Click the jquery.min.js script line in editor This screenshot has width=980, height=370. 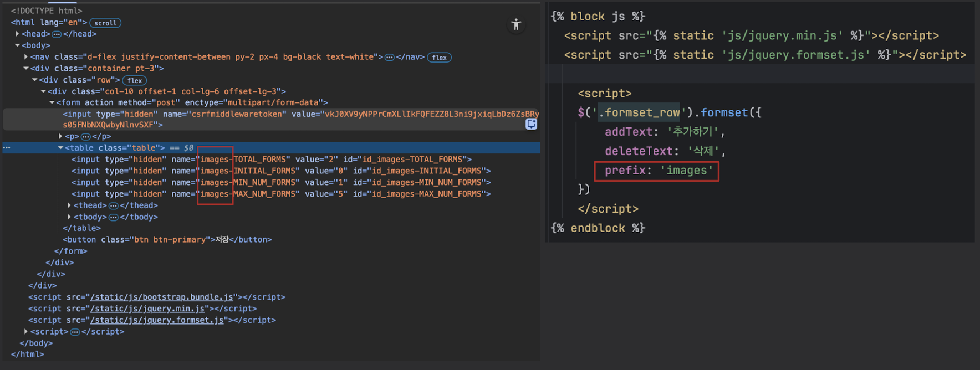pyautogui.click(x=752, y=36)
